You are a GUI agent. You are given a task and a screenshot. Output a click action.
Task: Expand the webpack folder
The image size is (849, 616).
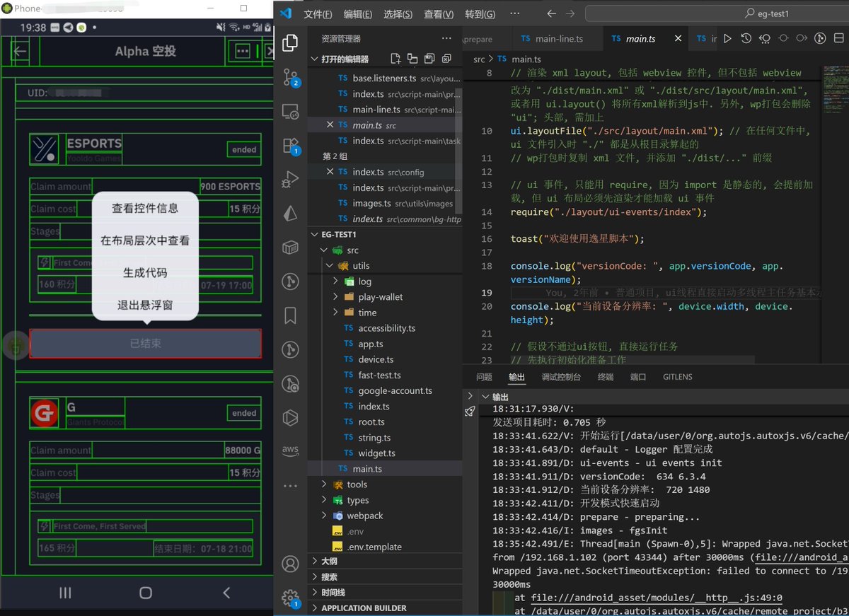pyautogui.click(x=323, y=516)
